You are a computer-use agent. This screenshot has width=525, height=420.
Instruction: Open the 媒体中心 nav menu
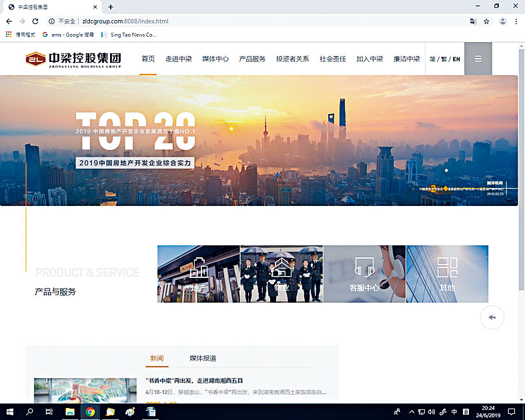[x=215, y=59]
